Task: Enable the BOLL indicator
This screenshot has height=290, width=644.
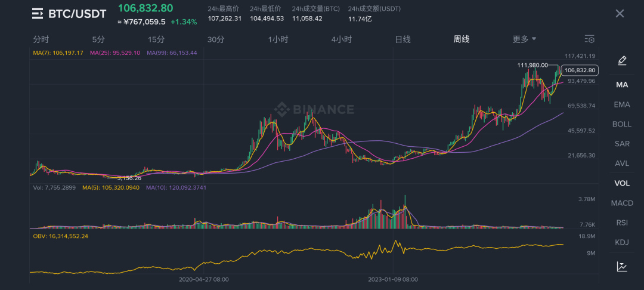Action: click(622, 124)
